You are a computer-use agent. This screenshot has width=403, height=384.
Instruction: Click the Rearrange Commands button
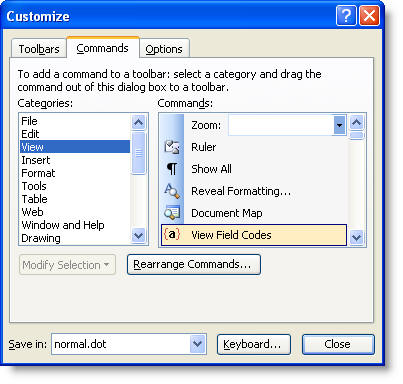[x=194, y=265]
